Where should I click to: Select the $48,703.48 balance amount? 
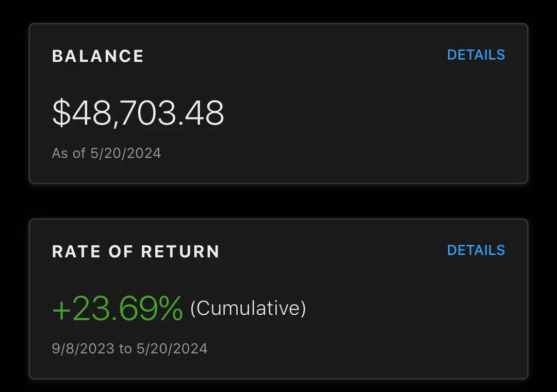tap(138, 113)
